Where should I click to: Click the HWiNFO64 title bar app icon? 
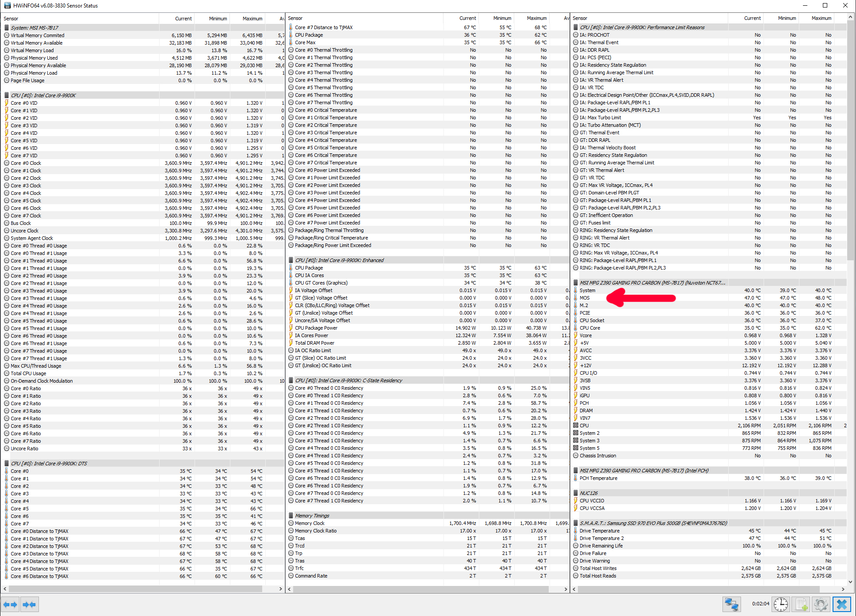tap(7, 5)
